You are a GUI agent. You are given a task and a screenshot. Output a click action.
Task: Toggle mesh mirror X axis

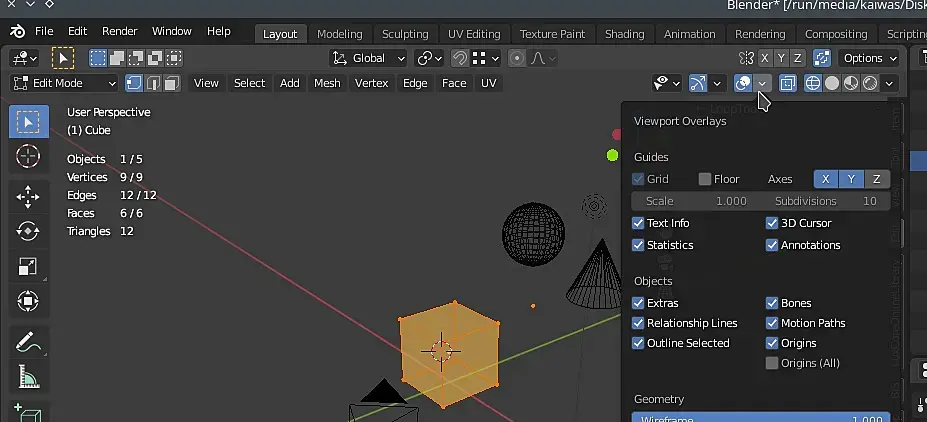765,58
